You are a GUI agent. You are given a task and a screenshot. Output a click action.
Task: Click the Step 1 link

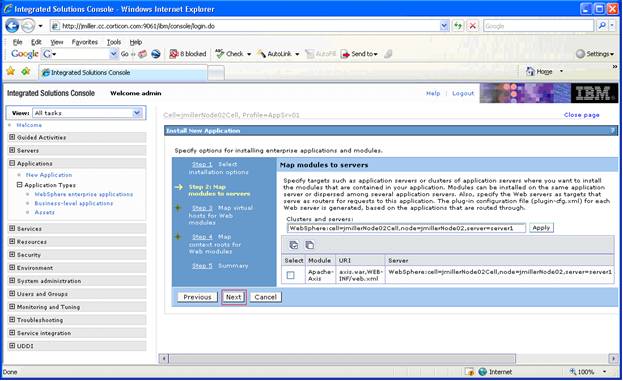(x=202, y=164)
